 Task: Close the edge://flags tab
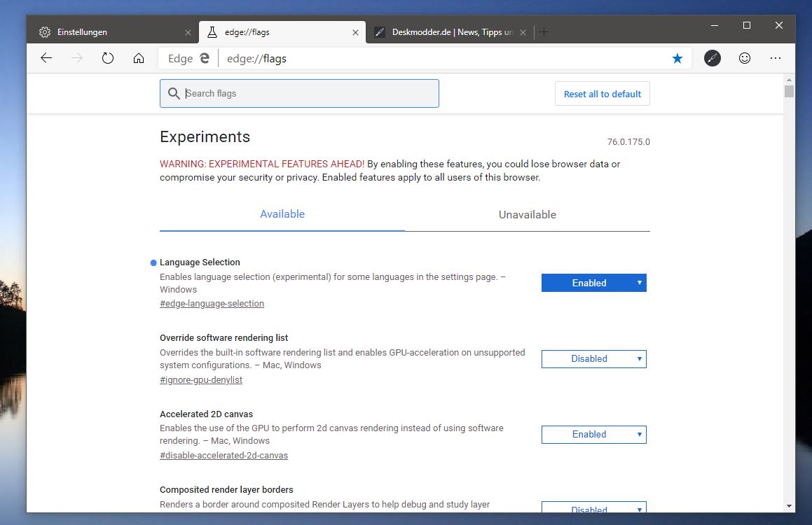[355, 33]
